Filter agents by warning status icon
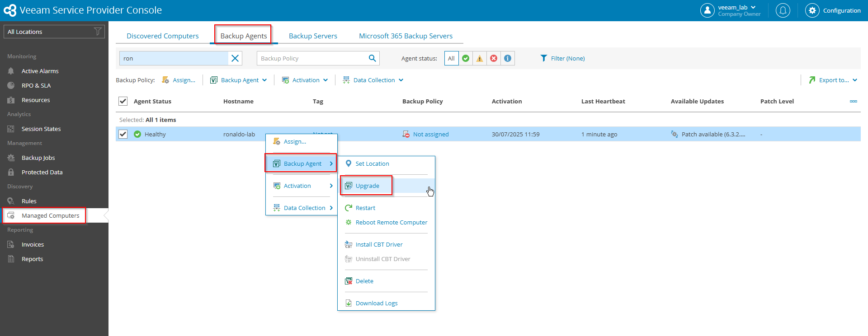Viewport: 868px width, 336px height. pos(480,58)
